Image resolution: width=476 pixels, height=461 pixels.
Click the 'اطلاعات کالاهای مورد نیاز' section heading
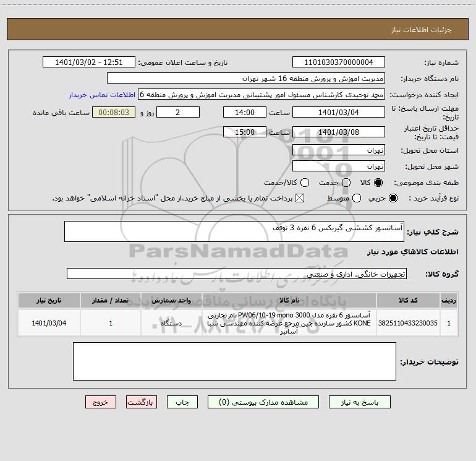[413, 252]
